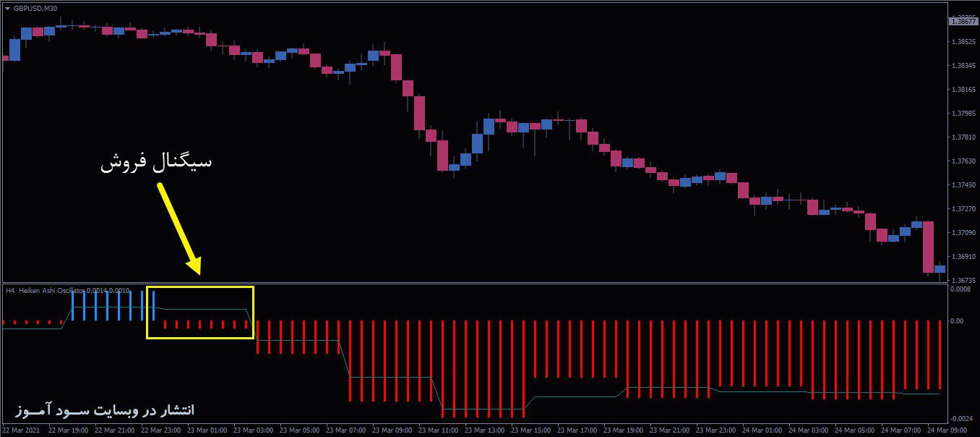Open the chart menu triangle beside GBPUSD,M30

pyautogui.click(x=7, y=8)
